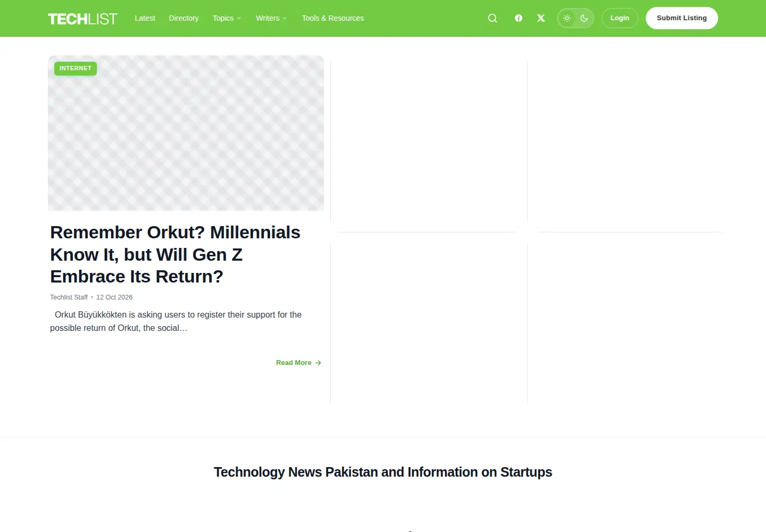
Task: Open the X (Twitter) profile icon
Action: [x=541, y=18]
